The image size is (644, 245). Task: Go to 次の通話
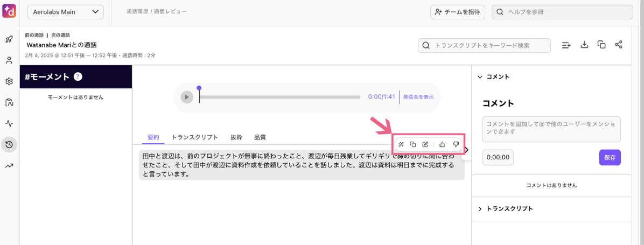coord(60,36)
